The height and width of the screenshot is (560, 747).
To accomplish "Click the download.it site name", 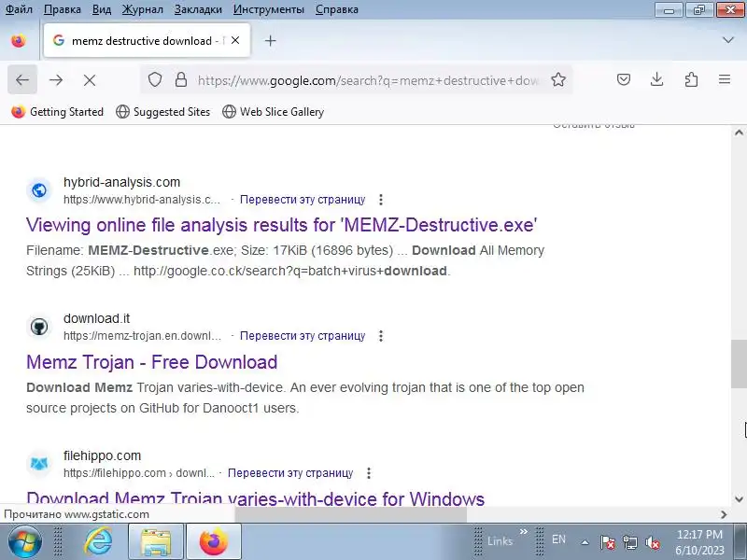I will click(97, 318).
